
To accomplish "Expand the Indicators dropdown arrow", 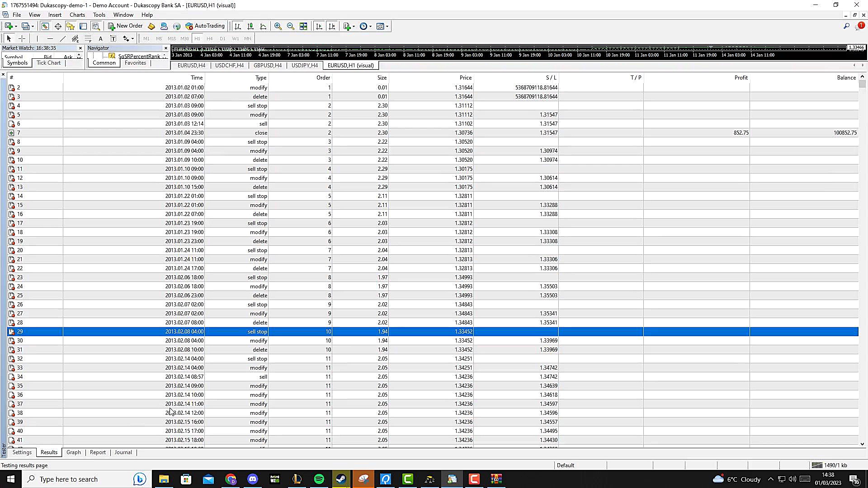I will click(354, 26).
